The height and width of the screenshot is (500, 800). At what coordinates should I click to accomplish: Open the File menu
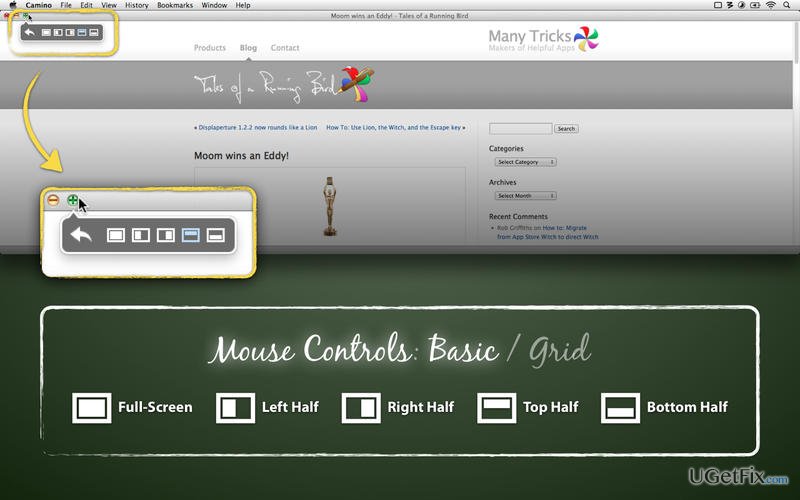point(66,5)
